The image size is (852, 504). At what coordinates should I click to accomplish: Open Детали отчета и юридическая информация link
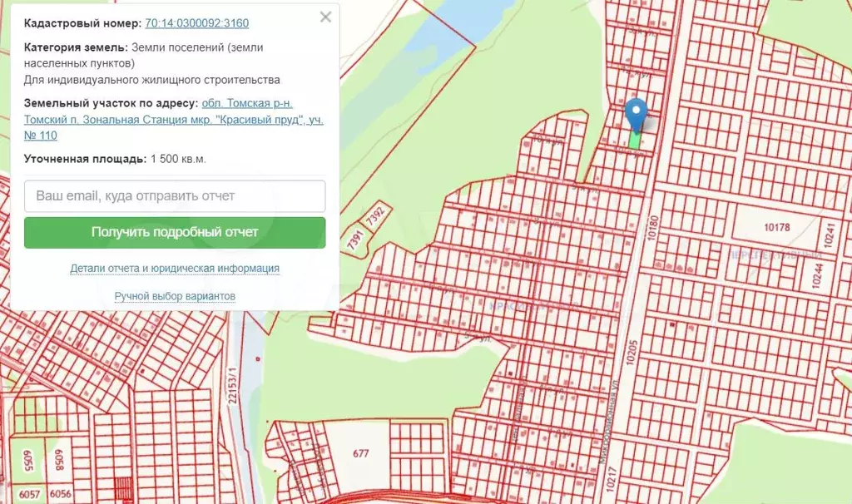pyautogui.click(x=175, y=269)
